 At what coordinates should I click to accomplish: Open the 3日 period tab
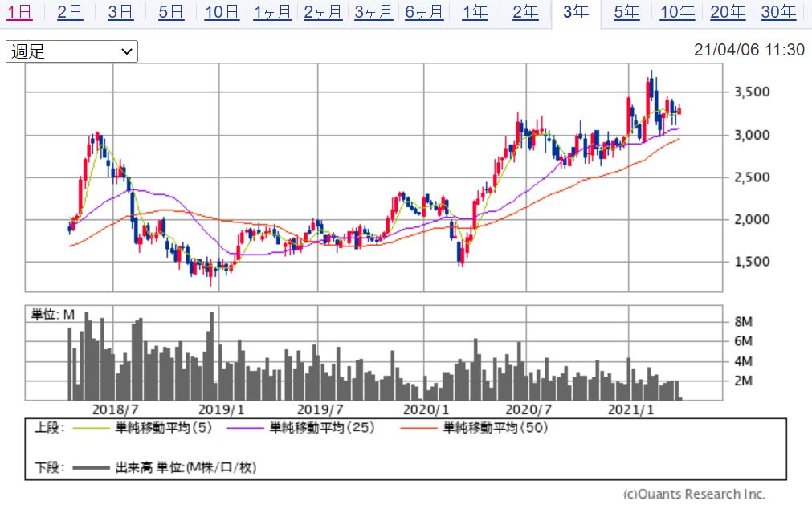[120, 12]
